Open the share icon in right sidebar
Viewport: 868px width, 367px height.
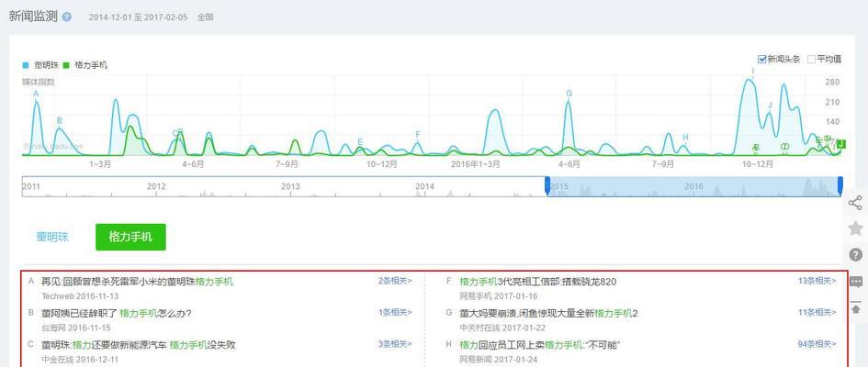tap(855, 203)
